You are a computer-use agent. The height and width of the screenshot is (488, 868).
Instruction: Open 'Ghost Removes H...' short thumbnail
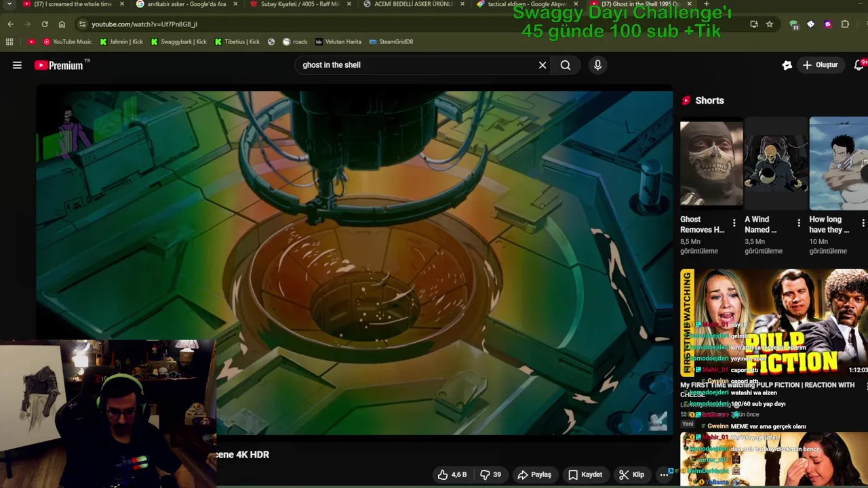[x=711, y=163]
